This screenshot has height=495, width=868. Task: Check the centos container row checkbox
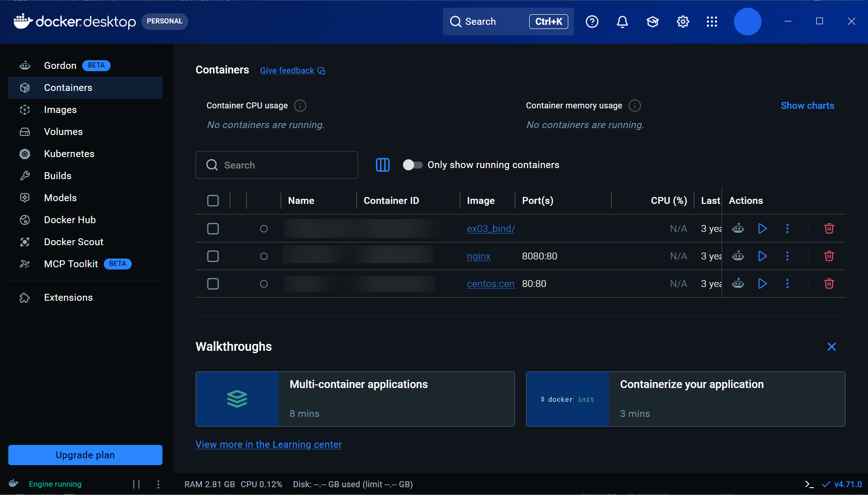point(213,284)
